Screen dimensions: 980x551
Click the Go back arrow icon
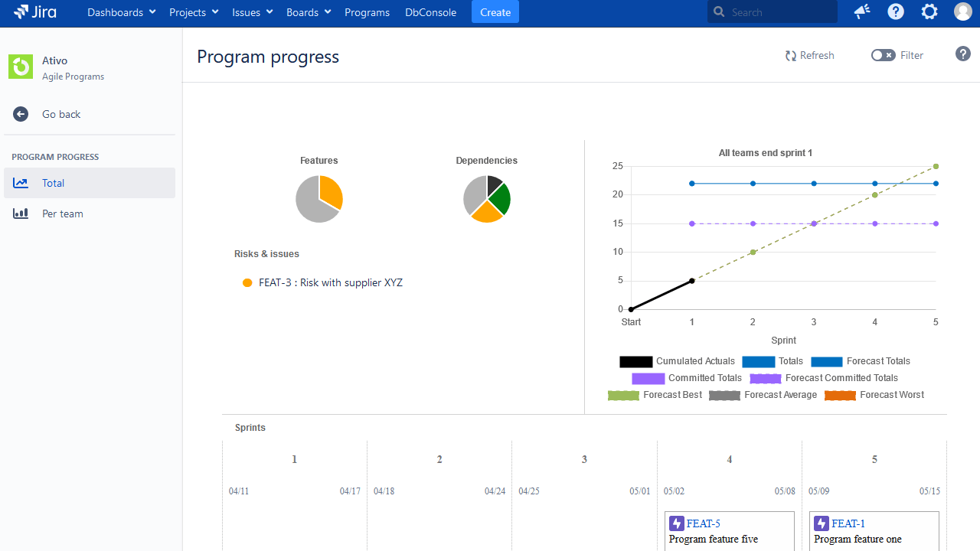click(x=20, y=113)
